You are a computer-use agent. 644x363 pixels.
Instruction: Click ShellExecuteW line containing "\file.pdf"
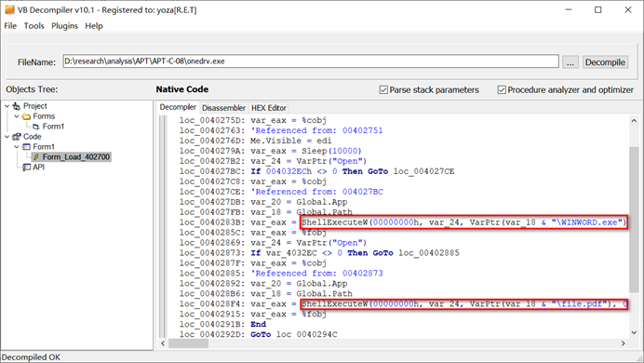(463, 304)
